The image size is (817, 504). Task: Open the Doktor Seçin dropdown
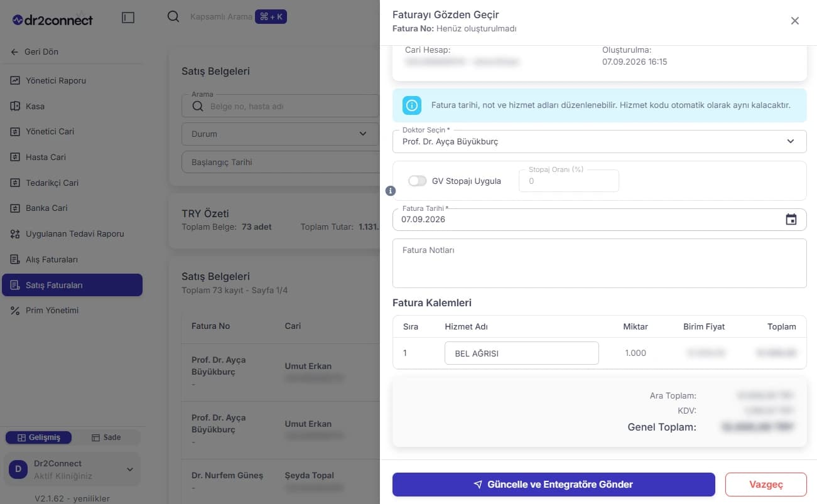click(599, 141)
